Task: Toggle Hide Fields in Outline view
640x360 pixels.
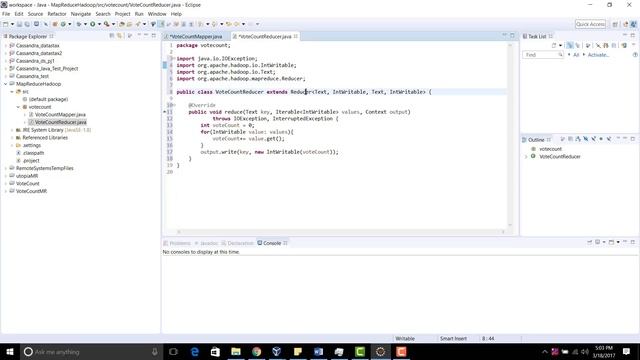Action: pyautogui.click(x=585, y=139)
